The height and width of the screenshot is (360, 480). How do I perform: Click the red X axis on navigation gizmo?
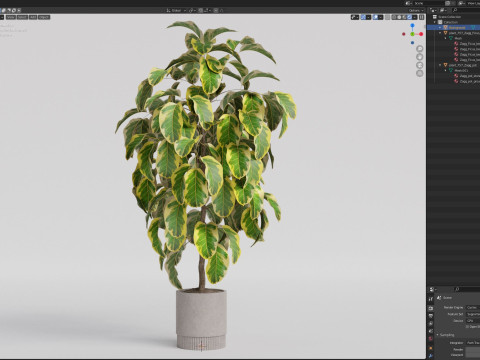coord(421,34)
